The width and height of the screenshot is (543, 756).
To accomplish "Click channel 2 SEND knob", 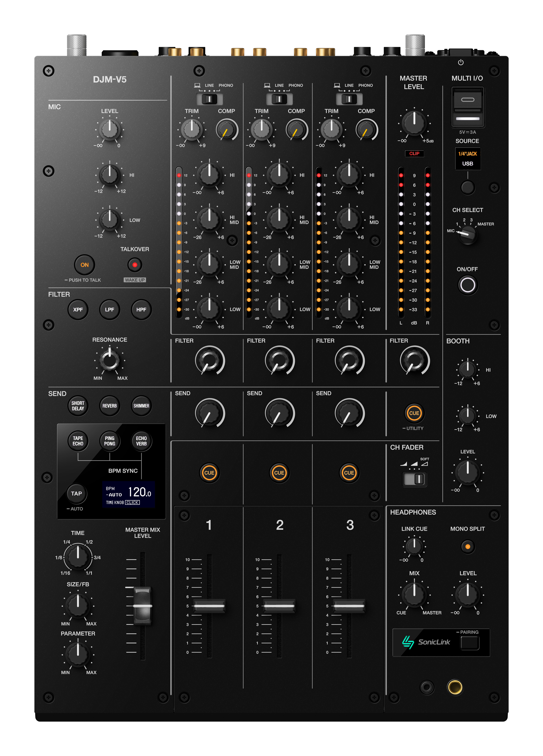I will [x=280, y=413].
